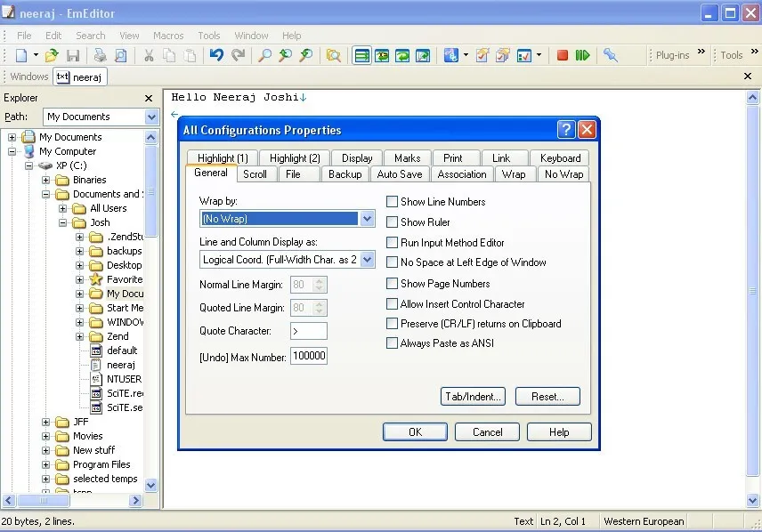Click the Undo Max Number field

(x=309, y=356)
